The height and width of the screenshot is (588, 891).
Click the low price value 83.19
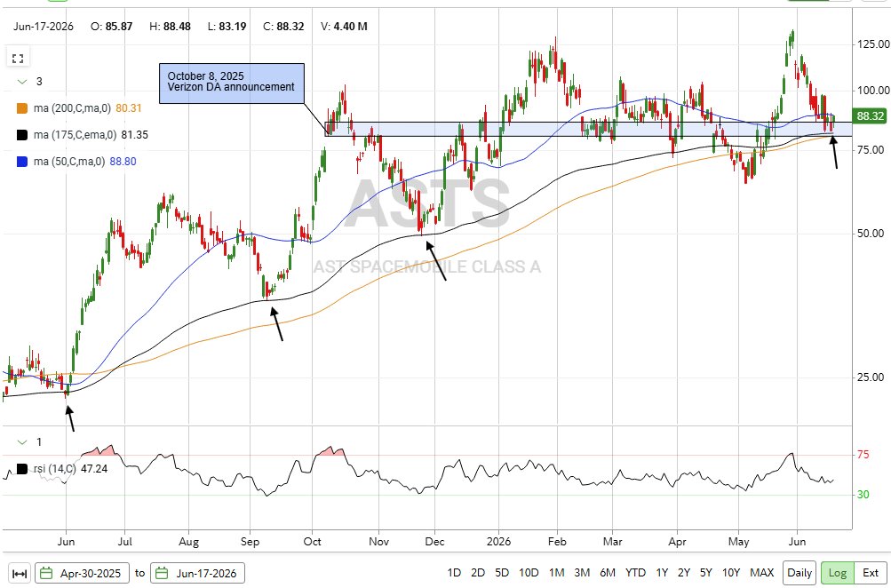[233, 26]
